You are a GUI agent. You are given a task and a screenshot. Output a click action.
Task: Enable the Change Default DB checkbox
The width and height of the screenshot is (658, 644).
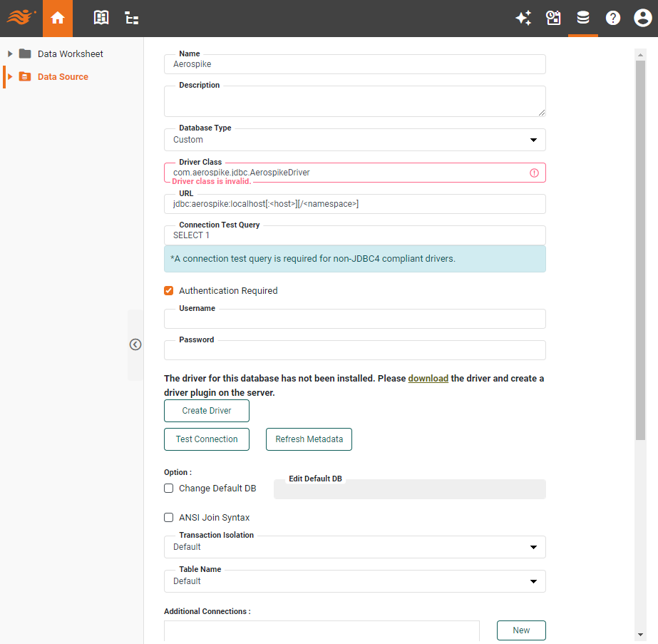168,488
